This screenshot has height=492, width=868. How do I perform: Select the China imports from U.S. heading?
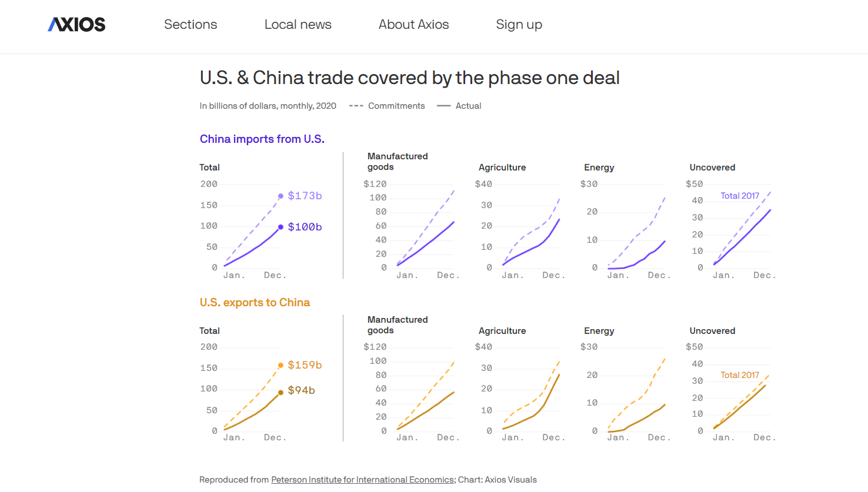tap(262, 139)
